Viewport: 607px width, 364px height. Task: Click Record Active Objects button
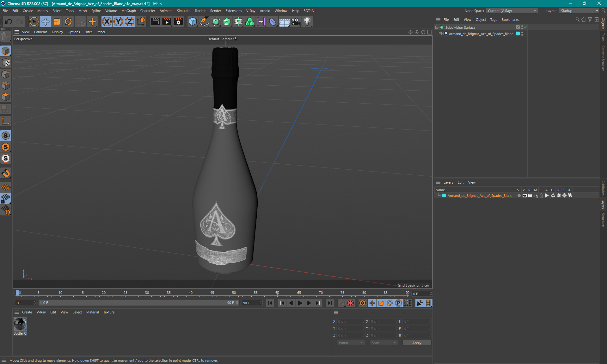tap(342, 303)
